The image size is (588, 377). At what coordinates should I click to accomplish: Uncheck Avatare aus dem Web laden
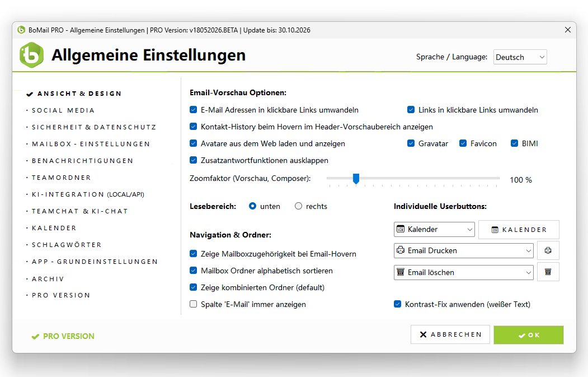point(193,143)
